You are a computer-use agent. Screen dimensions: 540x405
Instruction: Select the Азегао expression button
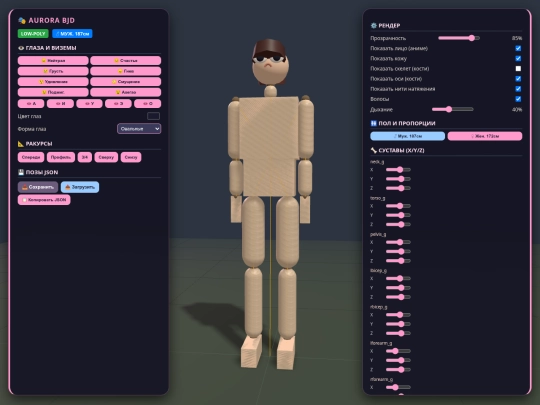pyautogui.click(x=126, y=92)
